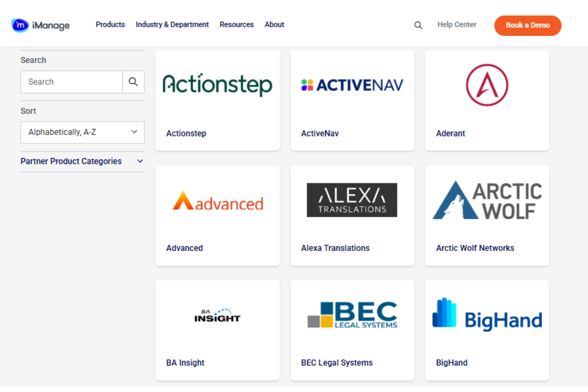Click the magnifier icon beside the Search field
This screenshot has width=588, height=392.
point(133,82)
